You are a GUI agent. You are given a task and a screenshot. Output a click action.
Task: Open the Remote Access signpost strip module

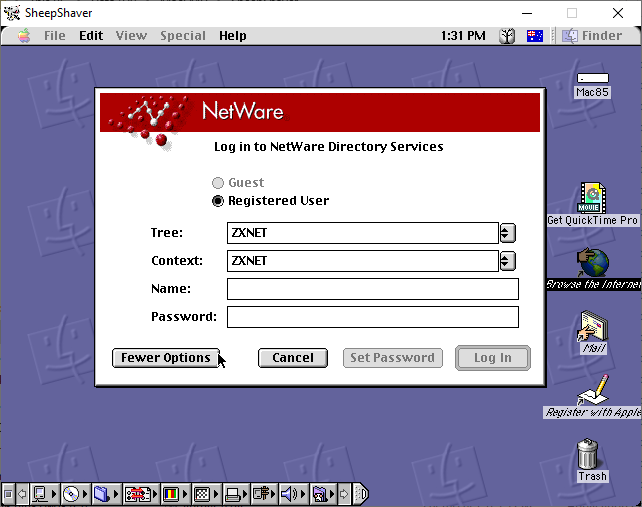(264, 494)
